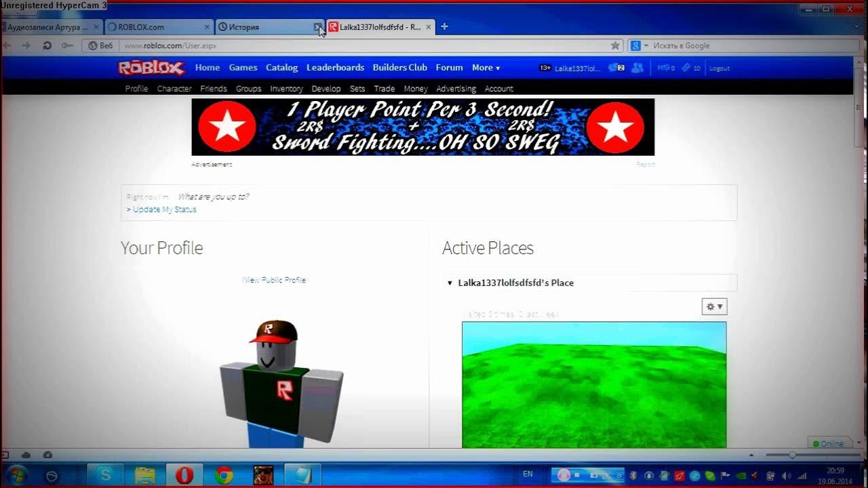Go to the Friends submenu link
This screenshot has width=868, height=488.
(x=214, y=89)
